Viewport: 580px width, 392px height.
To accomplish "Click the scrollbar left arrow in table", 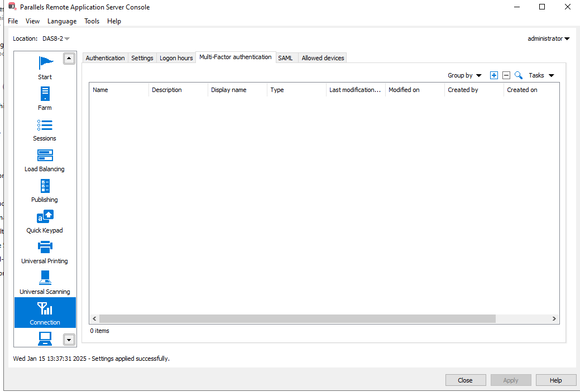I will pyautogui.click(x=94, y=318).
